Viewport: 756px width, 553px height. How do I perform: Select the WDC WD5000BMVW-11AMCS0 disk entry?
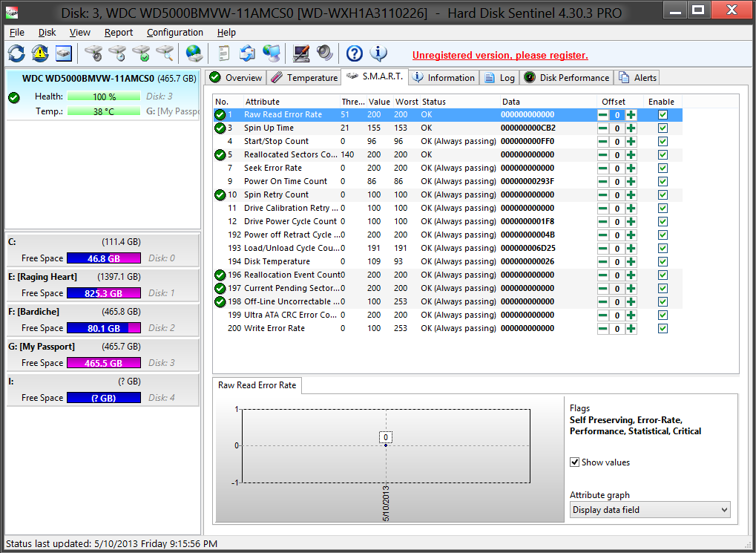102,95
